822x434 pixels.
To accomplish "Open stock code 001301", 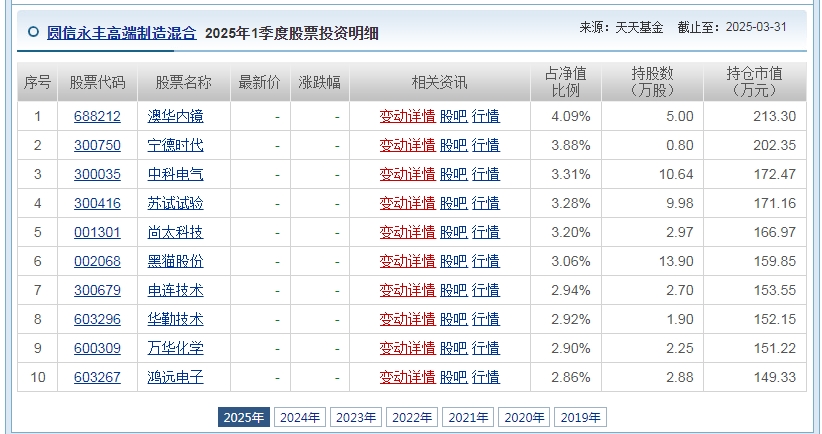I will click(x=98, y=232).
